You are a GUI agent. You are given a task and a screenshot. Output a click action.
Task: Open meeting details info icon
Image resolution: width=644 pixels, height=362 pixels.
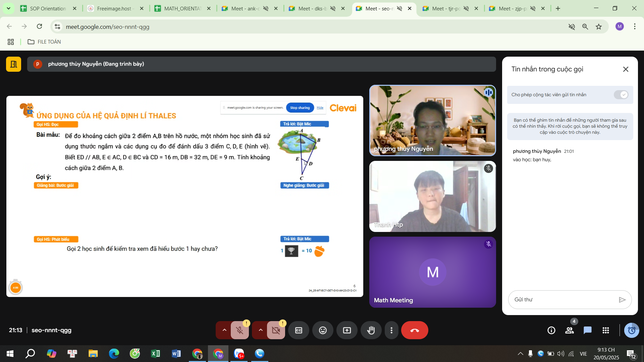click(x=551, y=330)
